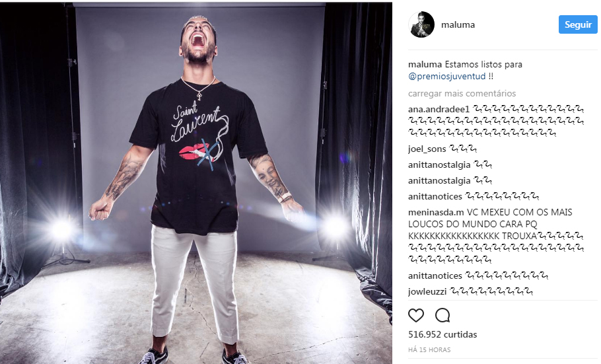Open the first anittanostalgia comment username
Viewport: 601px width, 364px height.
[439, 165]
